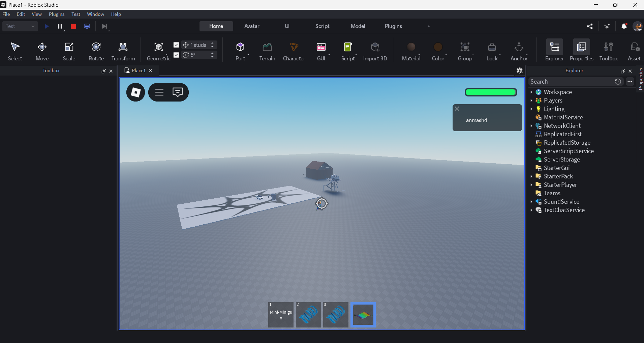644x343 pixels.
Task: Expand the StarterPlayer tree node
Action: pyautogui.click(x=531, y=185)
